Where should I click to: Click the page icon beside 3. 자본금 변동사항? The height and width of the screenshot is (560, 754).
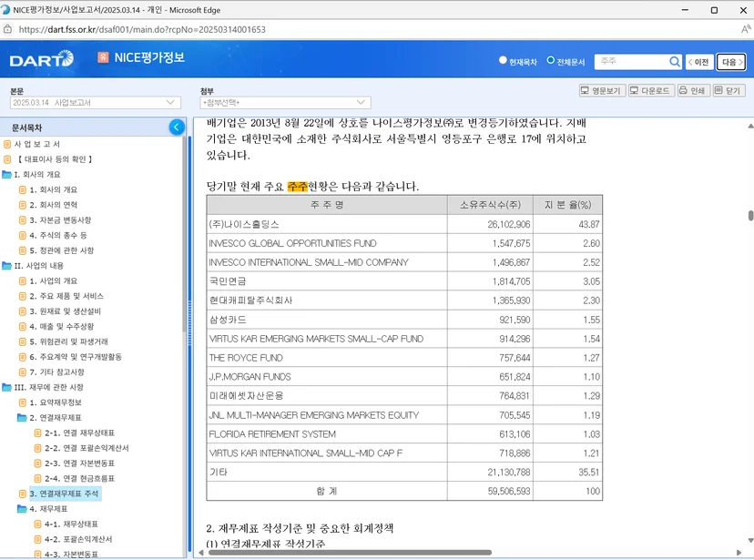22,220
